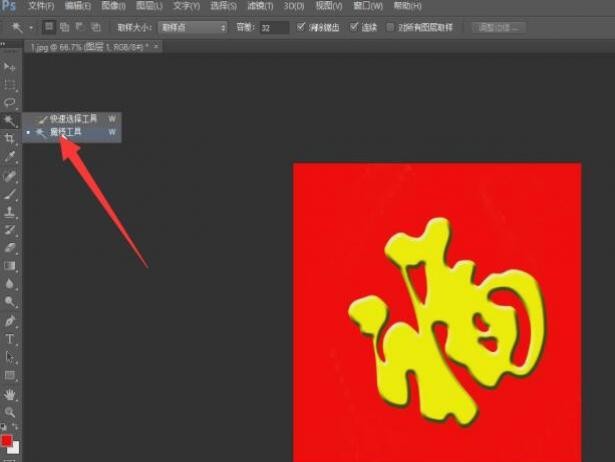Select the Zoom tool in toolbar

[10, 411]
